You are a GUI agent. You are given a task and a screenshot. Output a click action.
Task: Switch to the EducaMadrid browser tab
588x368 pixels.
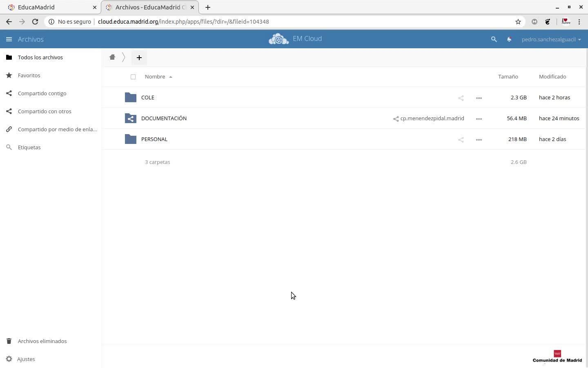coord(51,7)
